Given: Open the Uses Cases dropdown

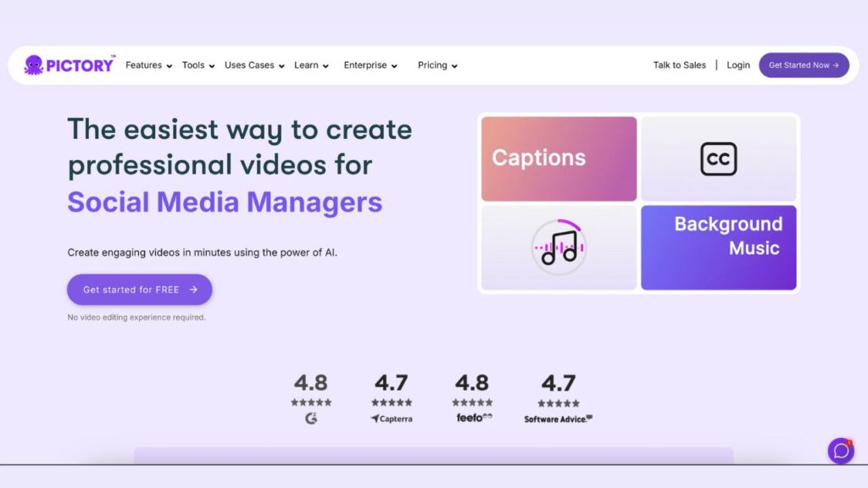Looking at the screenshot, I should [x=254, y=65].
